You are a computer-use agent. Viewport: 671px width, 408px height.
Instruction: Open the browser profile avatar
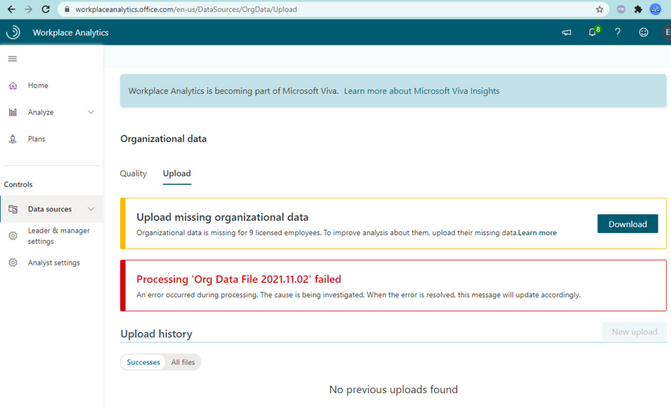coord(655,9)
